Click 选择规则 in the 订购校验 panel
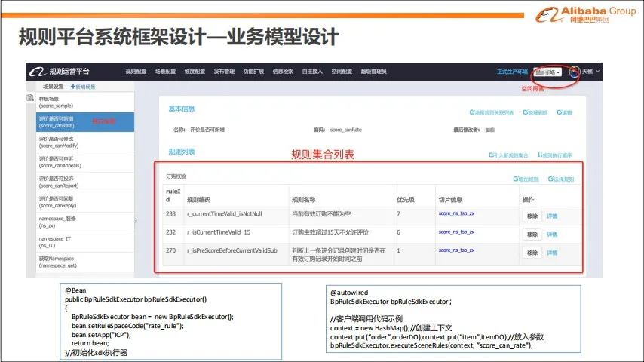The height and width of the screenshot is (362, 644). pos(550,179)
